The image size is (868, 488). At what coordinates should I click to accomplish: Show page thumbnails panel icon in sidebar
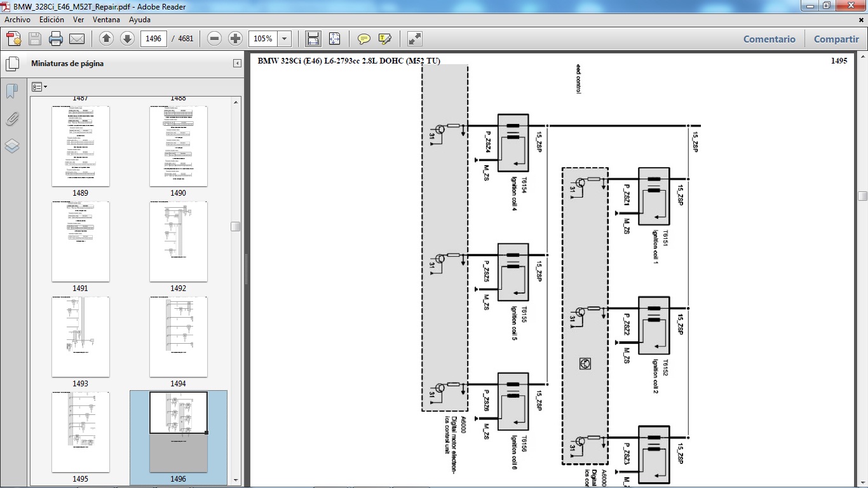11,64
